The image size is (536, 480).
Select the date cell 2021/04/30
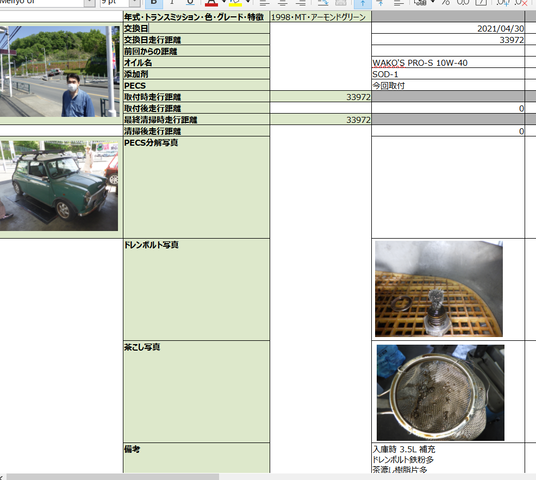click(448, 28)
